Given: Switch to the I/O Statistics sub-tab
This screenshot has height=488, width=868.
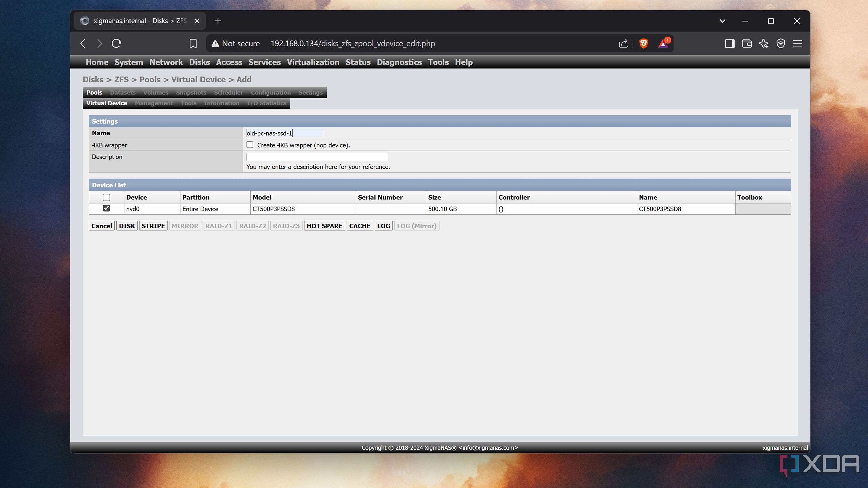Looking at the screenshot, I should click(x=267, y=103).
